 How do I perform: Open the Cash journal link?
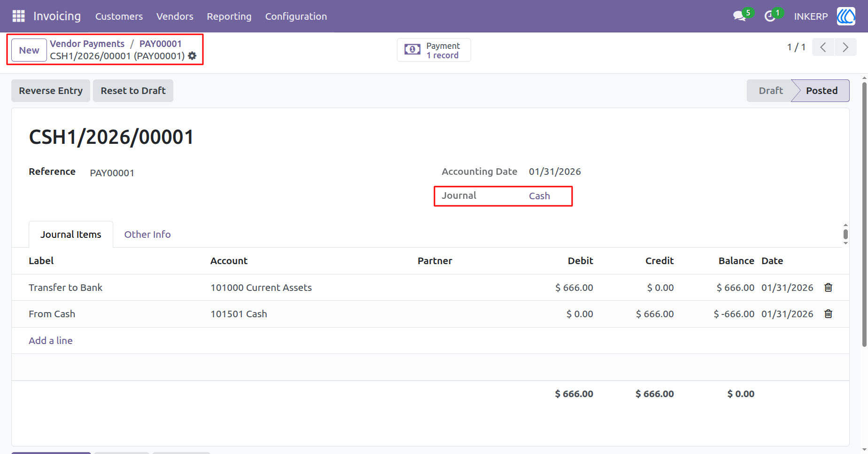539,196
